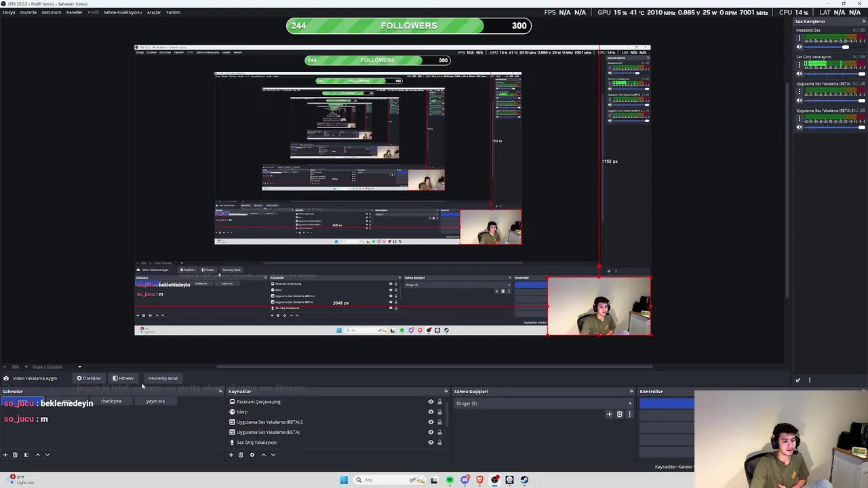
Task: Move scene down arrow
Action: click(x=47, y=455)
